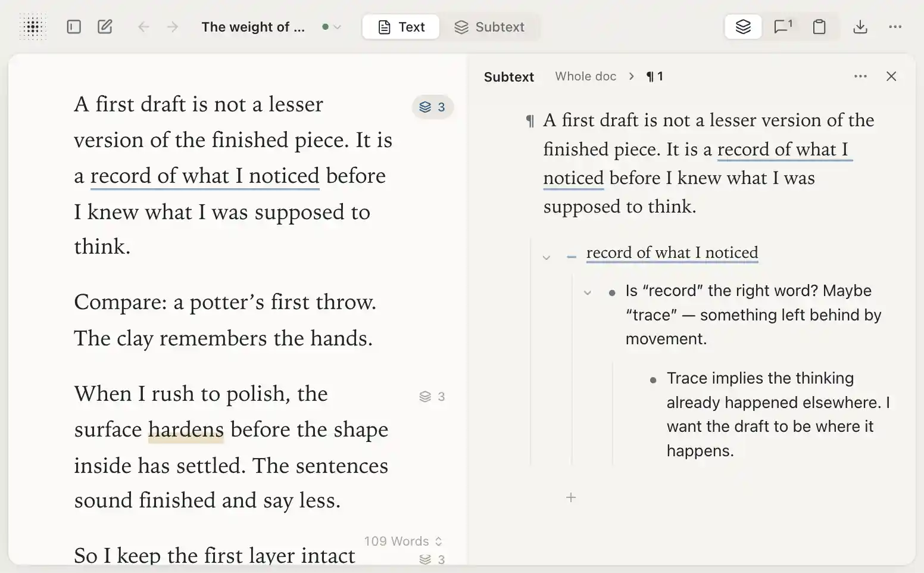This screenshot has height=573, width=924.
Task: Open layer badge on first paragraph
Action: (x=433, y=107)
